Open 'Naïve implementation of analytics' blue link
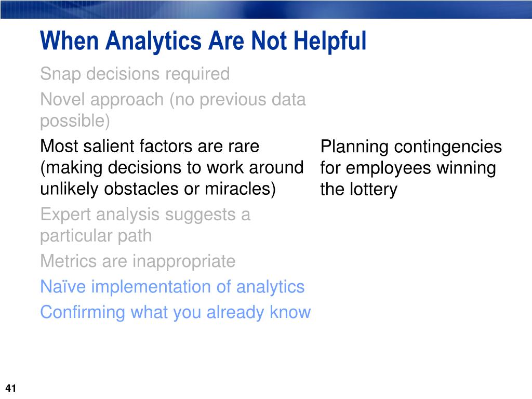This screenshot has height=399, width=532. [172, 287]
